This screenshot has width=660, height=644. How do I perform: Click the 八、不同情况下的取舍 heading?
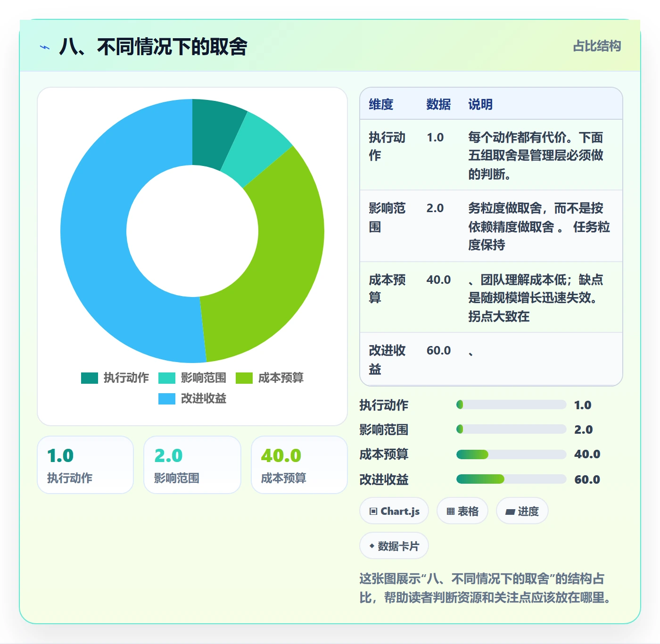coord(153,47)
